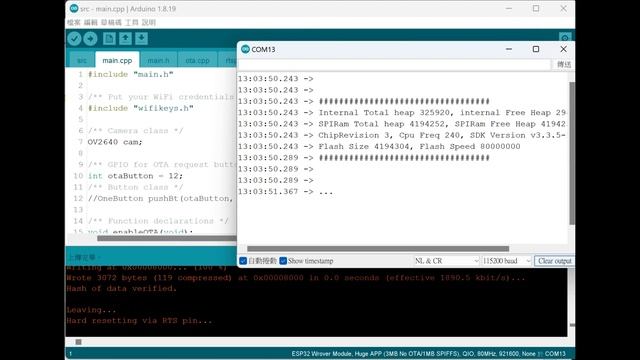Screen dimensions: 640x360
Task: Maximize the COM13 serial monitor window
Action: click(536, 49)
